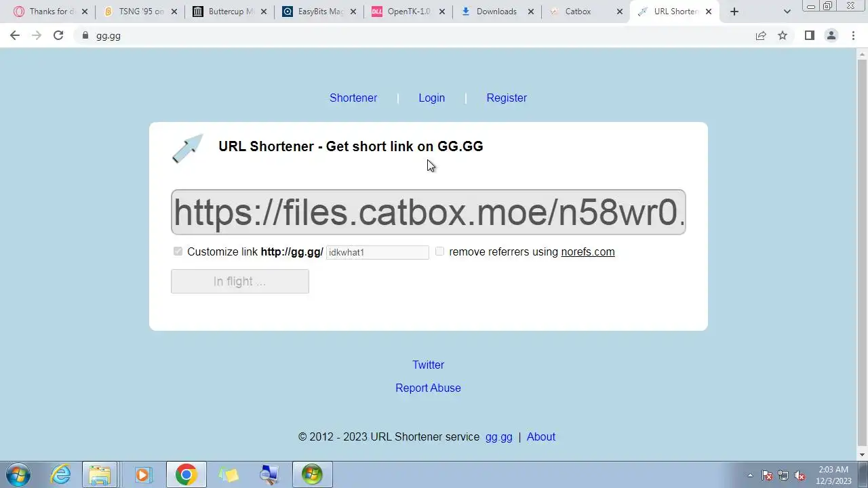Open the Login link

pyautogui.click(x=432, y=98)
